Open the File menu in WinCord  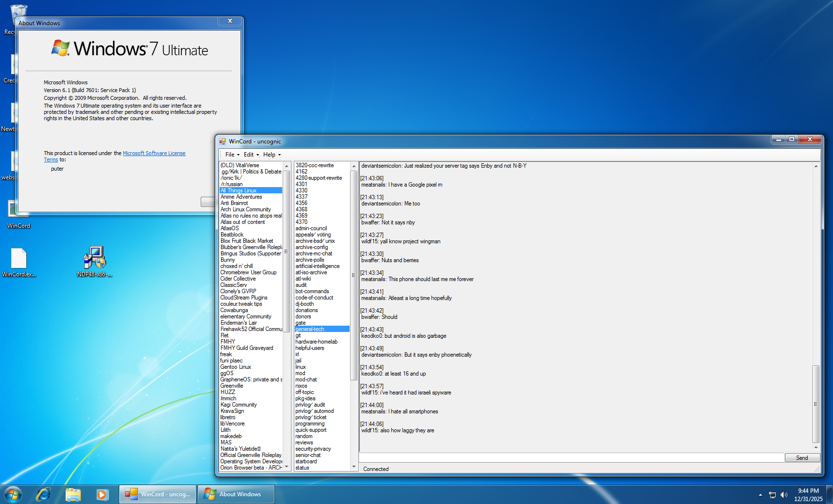tap(232, 155)
